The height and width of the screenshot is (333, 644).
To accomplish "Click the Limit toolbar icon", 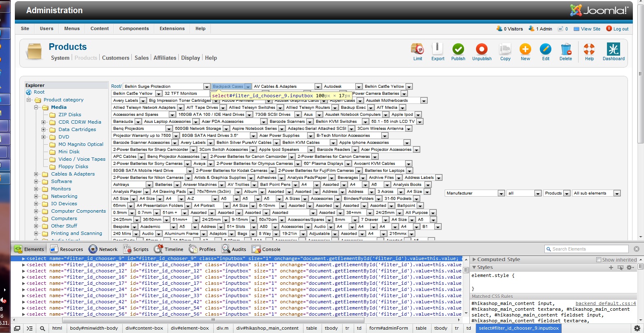I will tap(418, 49).
